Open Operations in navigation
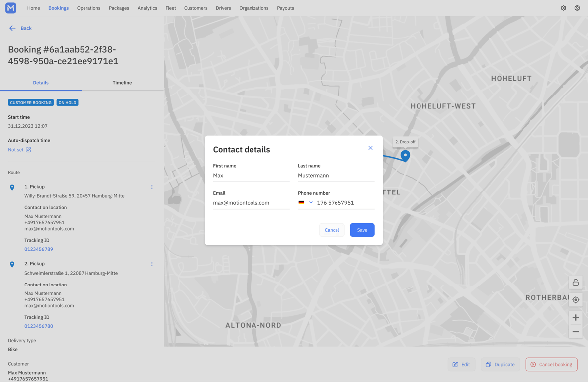 (x=88, y=8)
